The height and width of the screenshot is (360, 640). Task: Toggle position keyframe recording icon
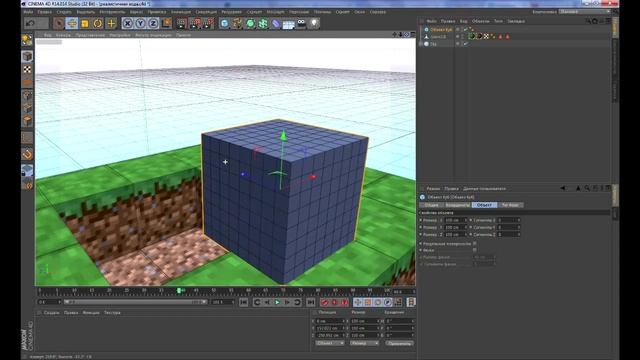358,302
